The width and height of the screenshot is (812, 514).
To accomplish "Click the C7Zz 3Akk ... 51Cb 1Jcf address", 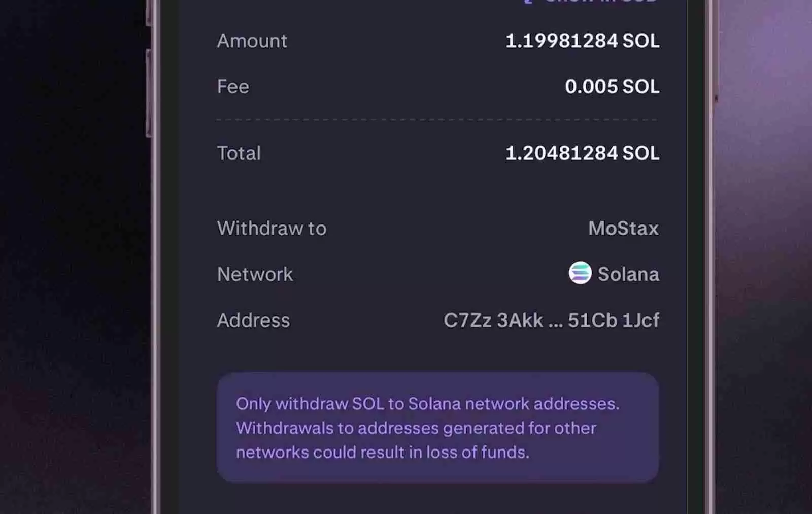I will click(551, 320).
